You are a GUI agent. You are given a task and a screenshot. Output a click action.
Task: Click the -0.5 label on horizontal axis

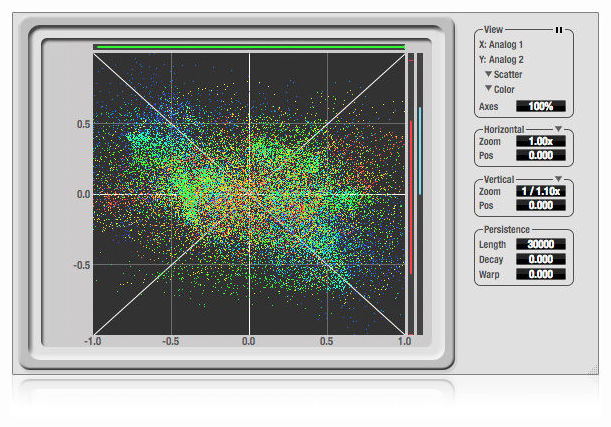(x=171, y=341)
